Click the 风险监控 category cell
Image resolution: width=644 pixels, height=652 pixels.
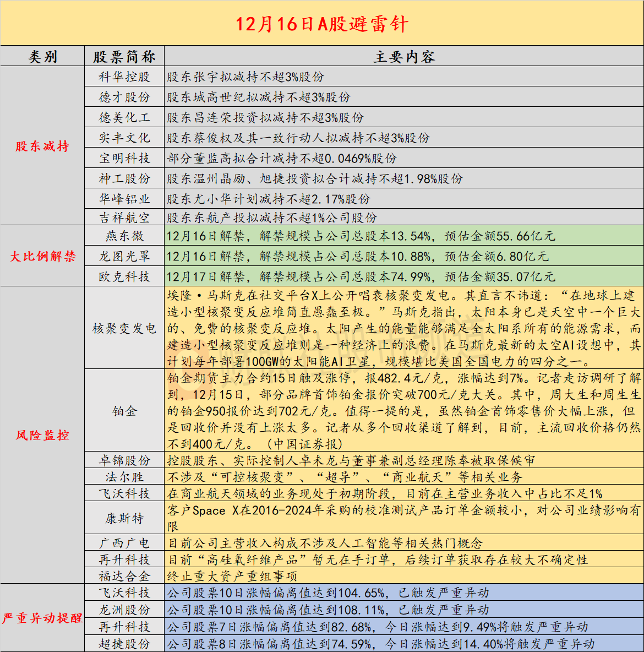[42, 435]
